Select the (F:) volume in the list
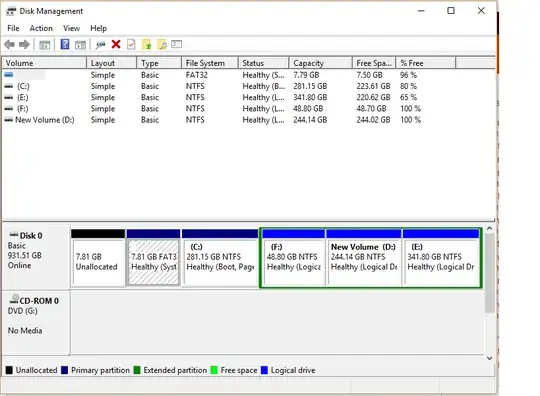This screenshot has height=396, width=540. pyautogui.click(x=23, y=109)
